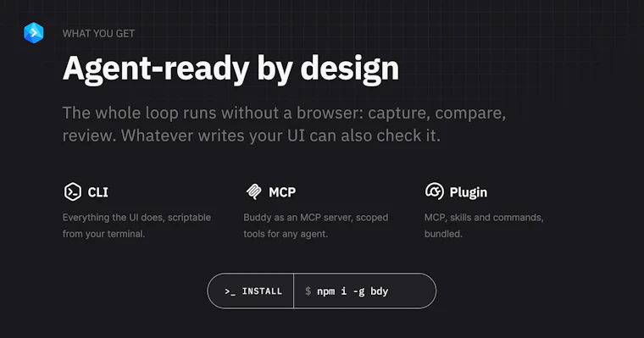Open the MCP feature heading
This screenshot has width=644, height=338.
click(x=282, y=192)
